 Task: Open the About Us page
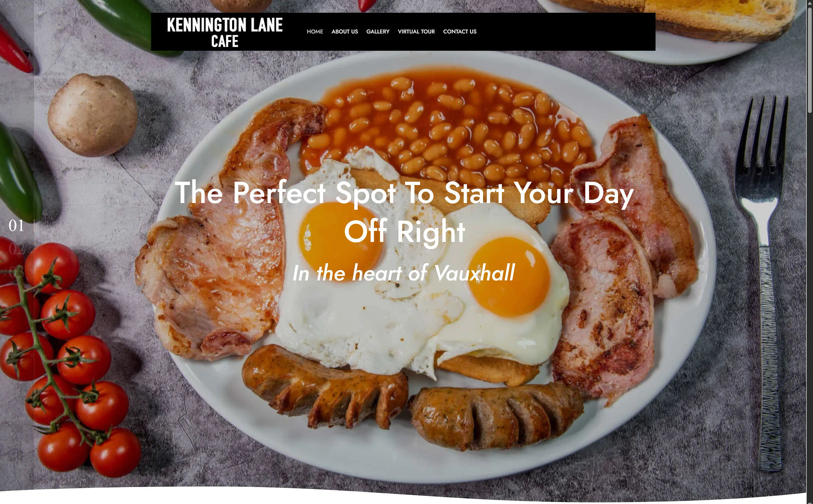[345, 32]
